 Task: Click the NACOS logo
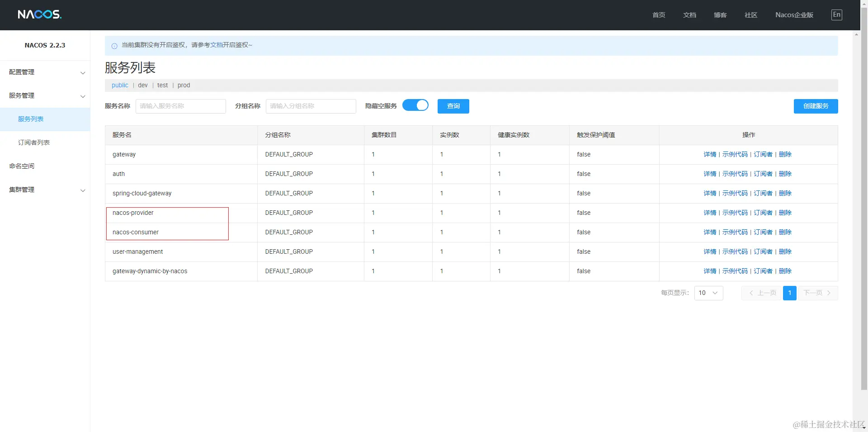pos(40,14)
